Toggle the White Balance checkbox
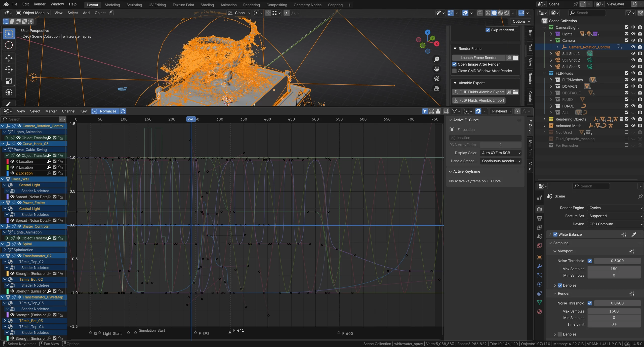Screen dimensions: 644x347 pos(555,234)
